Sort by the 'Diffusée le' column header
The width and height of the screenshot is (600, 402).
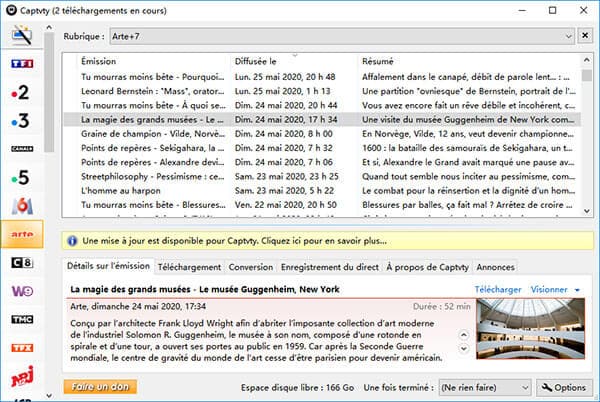(x=295, y=61)
